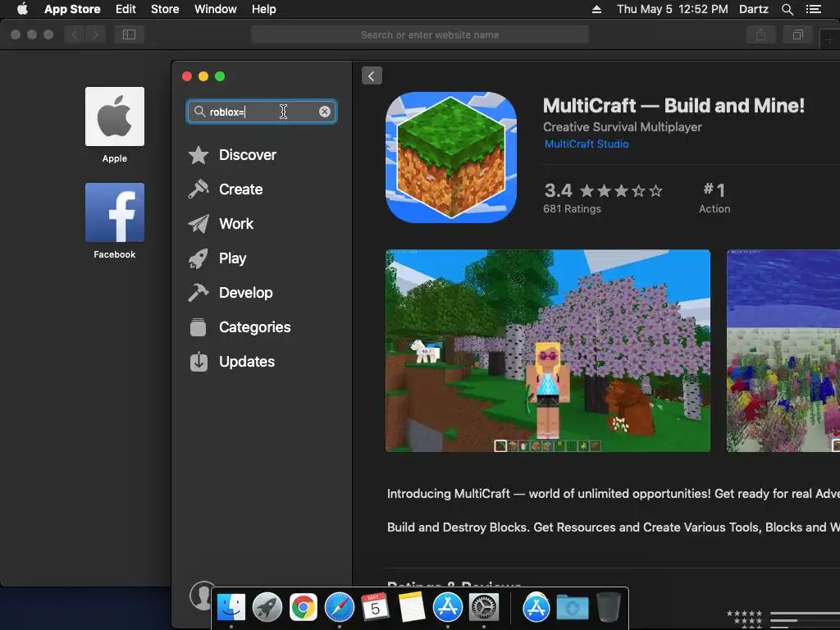Click the 3.4 star rating

click(604, 190)
